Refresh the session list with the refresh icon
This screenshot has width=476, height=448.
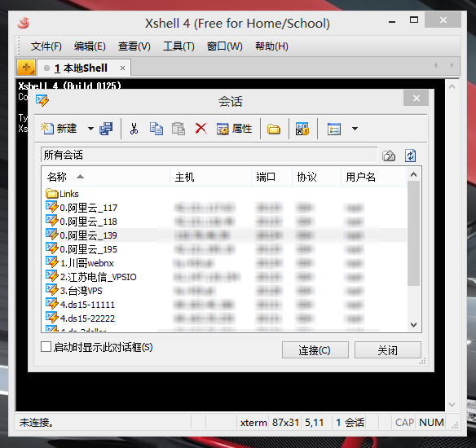411,156
